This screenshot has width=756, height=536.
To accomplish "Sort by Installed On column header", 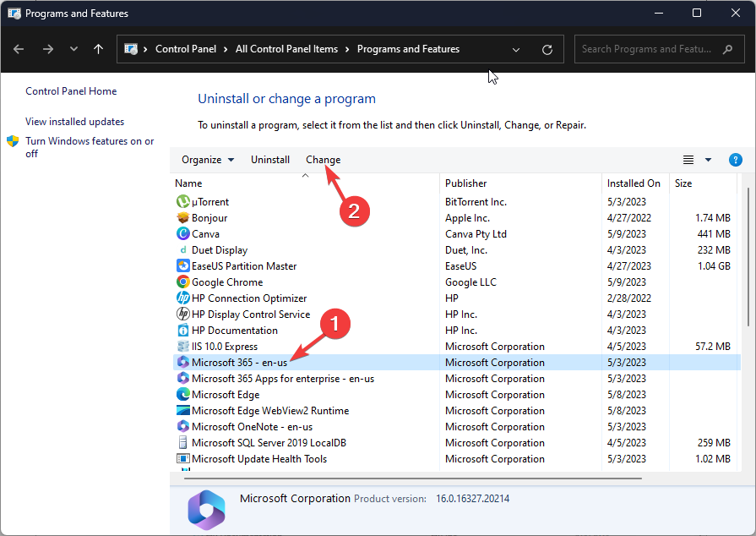I will (x=634, y=183).
